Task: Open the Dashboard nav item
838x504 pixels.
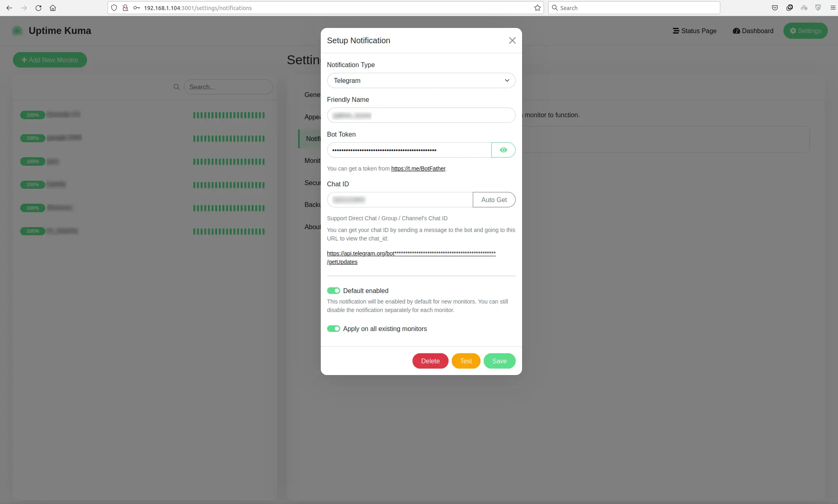Action: [753, 31]
